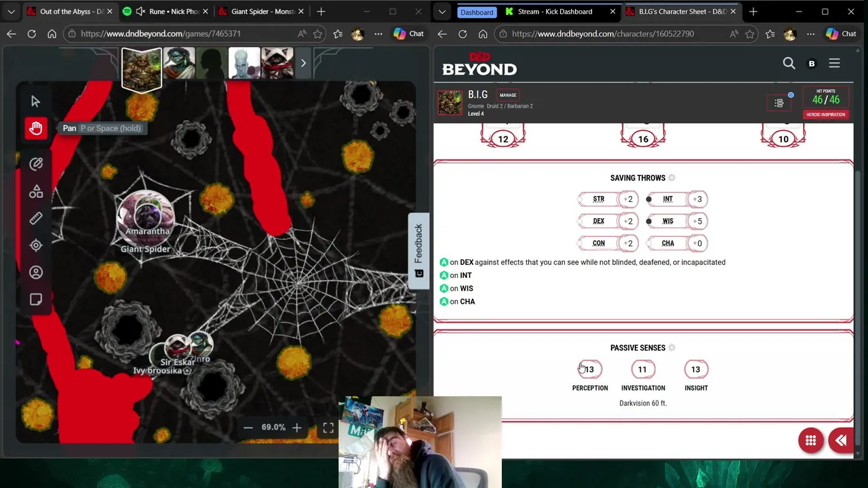Favorite the character sheet page with star

749,34
